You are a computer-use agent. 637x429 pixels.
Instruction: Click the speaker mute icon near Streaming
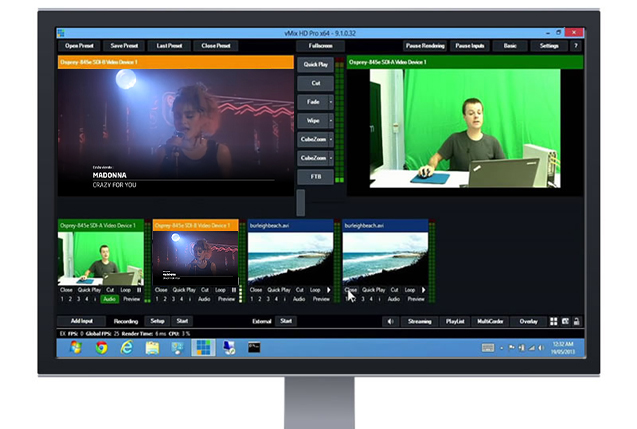pyautogui.click(x=390, y=321)
